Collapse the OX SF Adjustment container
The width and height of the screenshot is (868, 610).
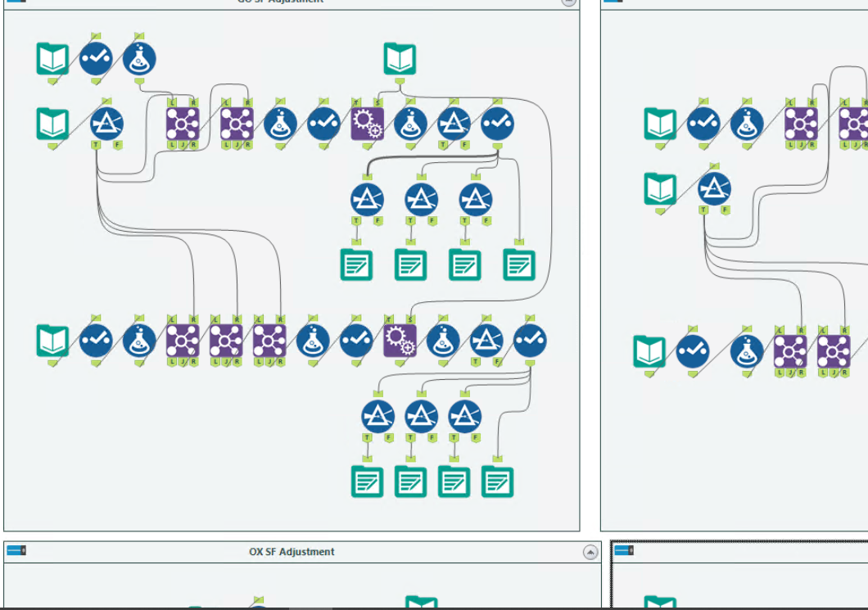[x=590, y=551]
